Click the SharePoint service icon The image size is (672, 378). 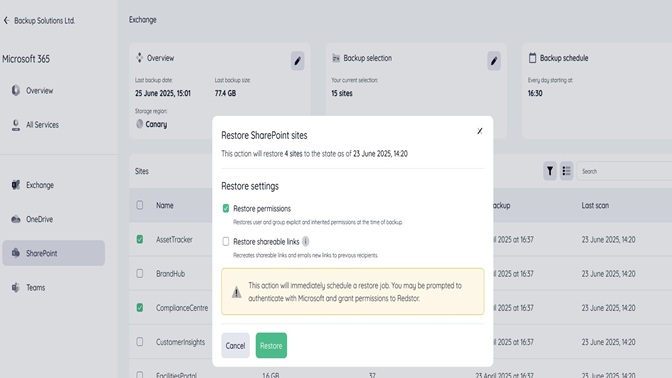click(16, 253)
